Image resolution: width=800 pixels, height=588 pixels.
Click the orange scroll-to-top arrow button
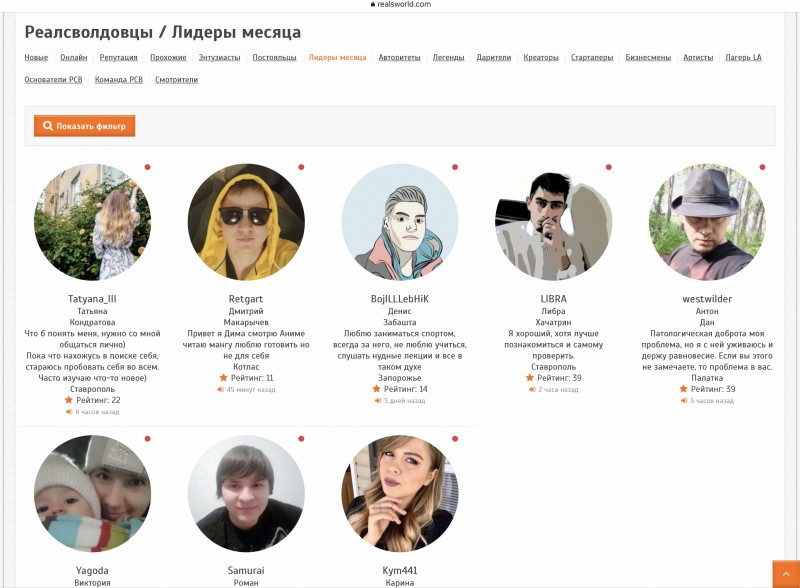[786, 574]
